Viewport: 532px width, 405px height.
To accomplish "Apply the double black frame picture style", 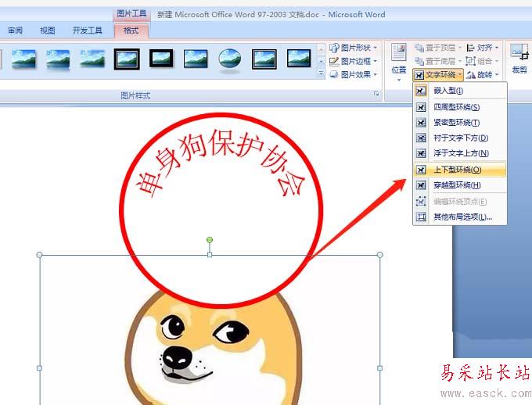I will tap(127, 59).
